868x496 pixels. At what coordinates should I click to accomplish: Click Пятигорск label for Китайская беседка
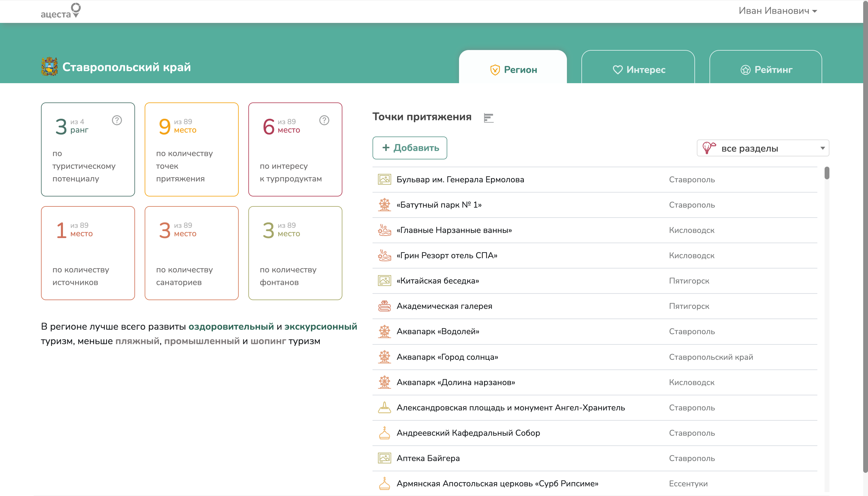pyautogui.click(x=689, y=281)
